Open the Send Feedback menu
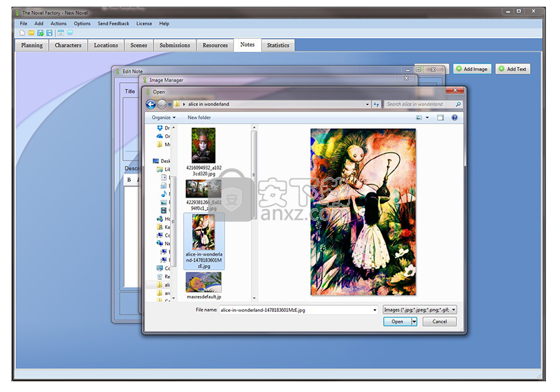The height and width of the screenshot is (392, 560). pos(114,23)
